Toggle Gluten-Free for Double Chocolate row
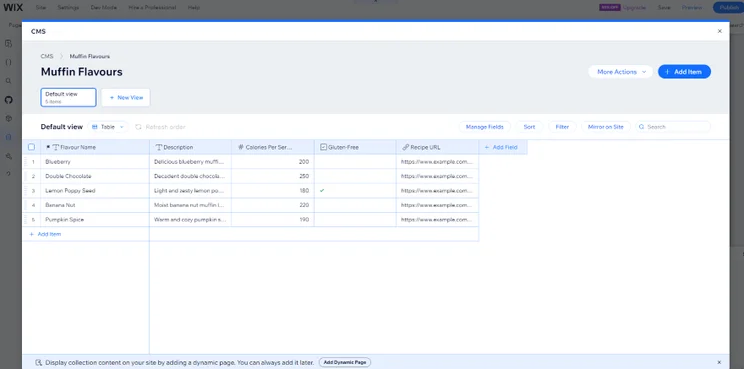The width and height of the screenshot is (744, 369). [355, 176]
